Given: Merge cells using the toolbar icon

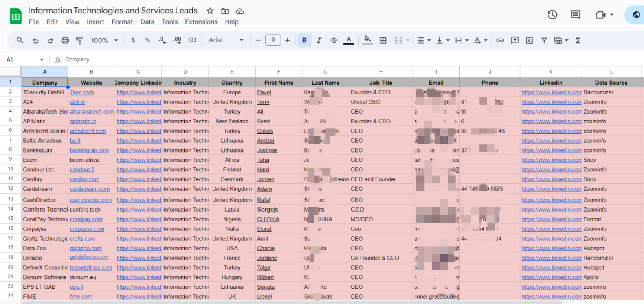Looking at the screenshot, I should pos(398,40).
